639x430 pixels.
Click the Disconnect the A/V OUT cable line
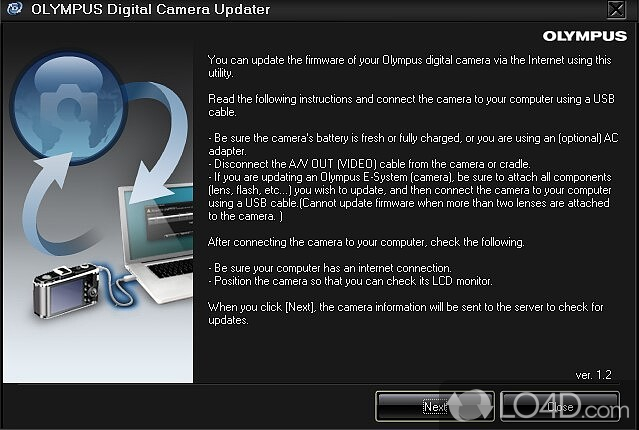370,164
